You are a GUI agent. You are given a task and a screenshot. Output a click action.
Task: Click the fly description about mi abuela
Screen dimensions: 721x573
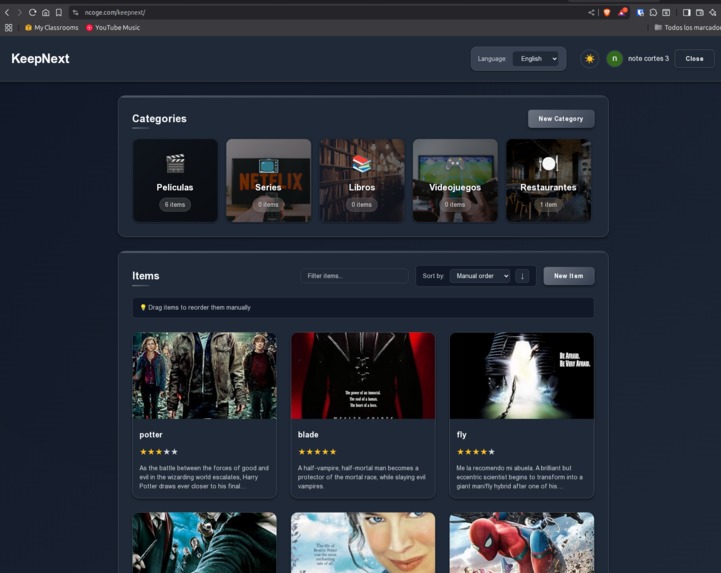pos(520,477)
